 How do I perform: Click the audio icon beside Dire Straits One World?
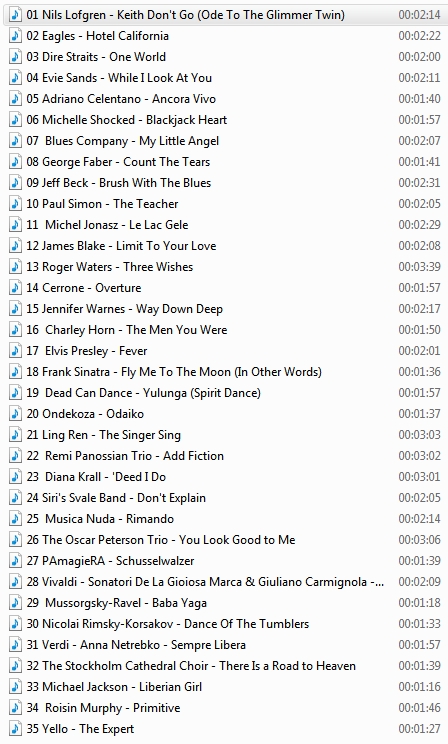[x=15, y=56]
